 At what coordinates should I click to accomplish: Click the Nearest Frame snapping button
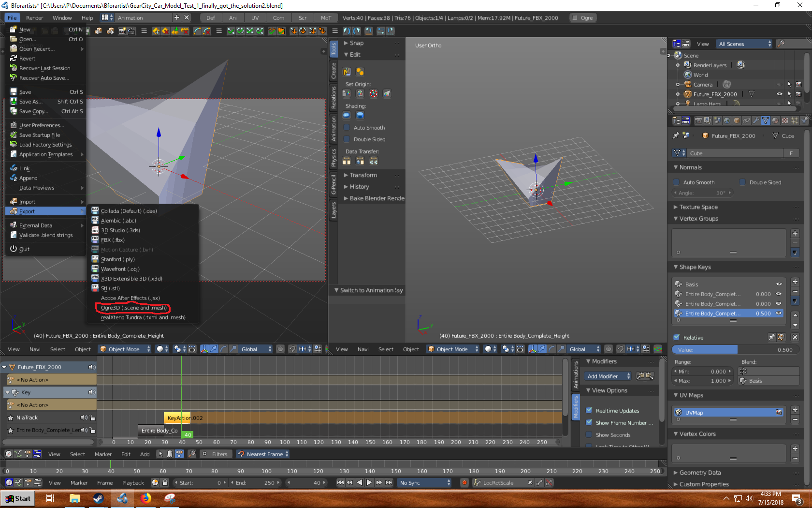(263, 454)
